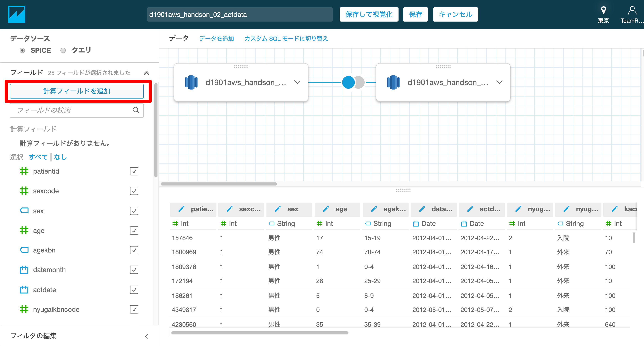Click the data table horizontal scrollbar
The width and height of the screenshot is (644, 346).
[x=260, y=333]
